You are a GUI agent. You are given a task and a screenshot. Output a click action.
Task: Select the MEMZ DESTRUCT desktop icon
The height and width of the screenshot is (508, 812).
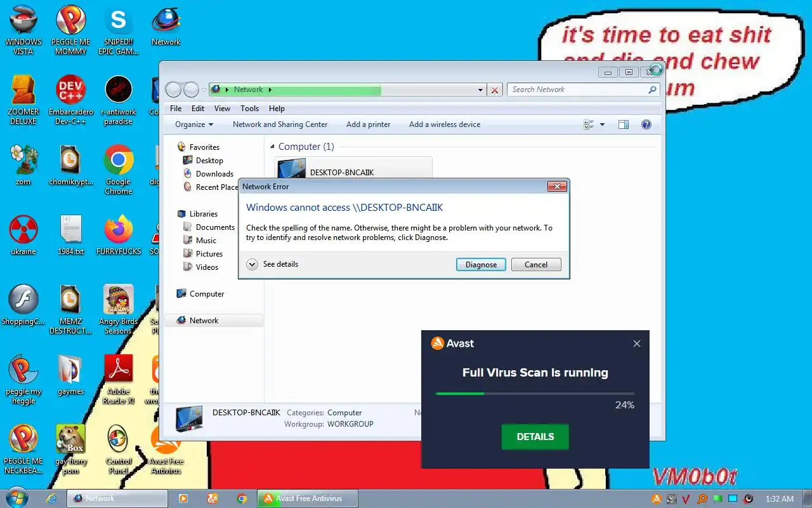(71, 309)
